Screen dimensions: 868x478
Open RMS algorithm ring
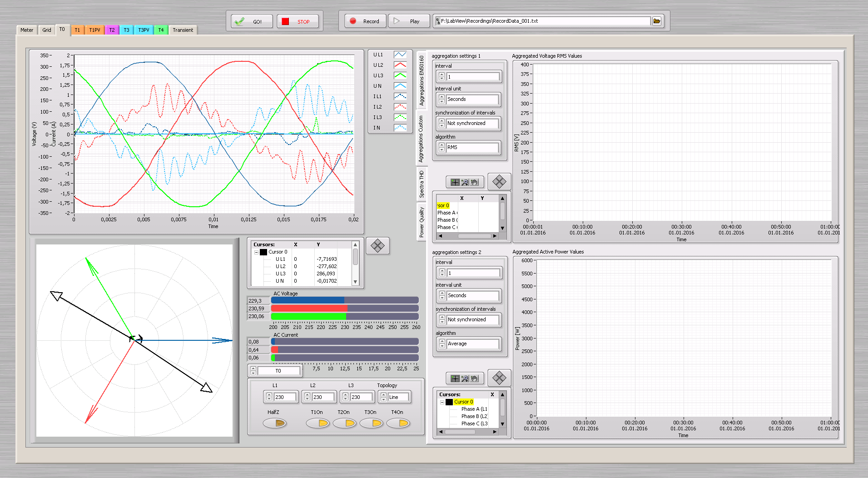point(472,147)
